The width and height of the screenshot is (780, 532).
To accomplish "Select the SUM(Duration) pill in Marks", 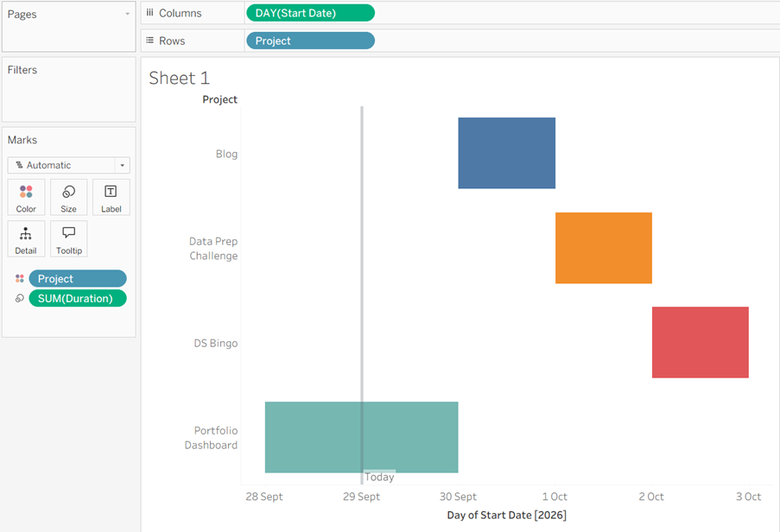I will pyautogui.click(x=78, y=298).
